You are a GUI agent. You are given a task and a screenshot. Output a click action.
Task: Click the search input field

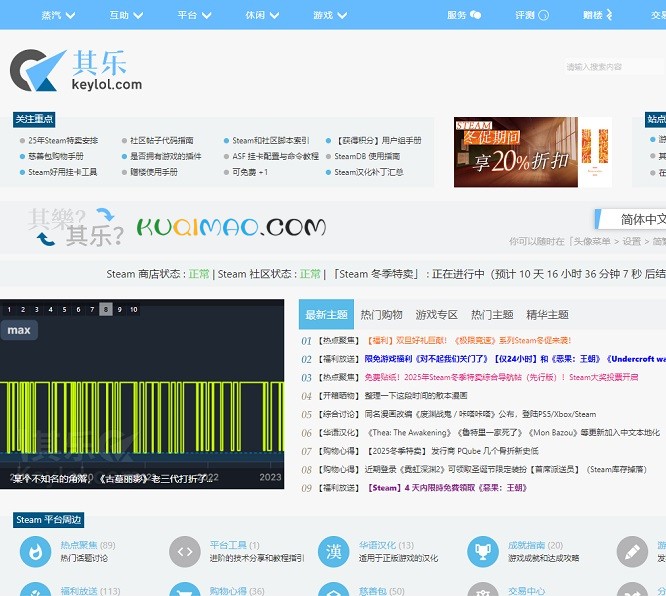coord(614,67)
